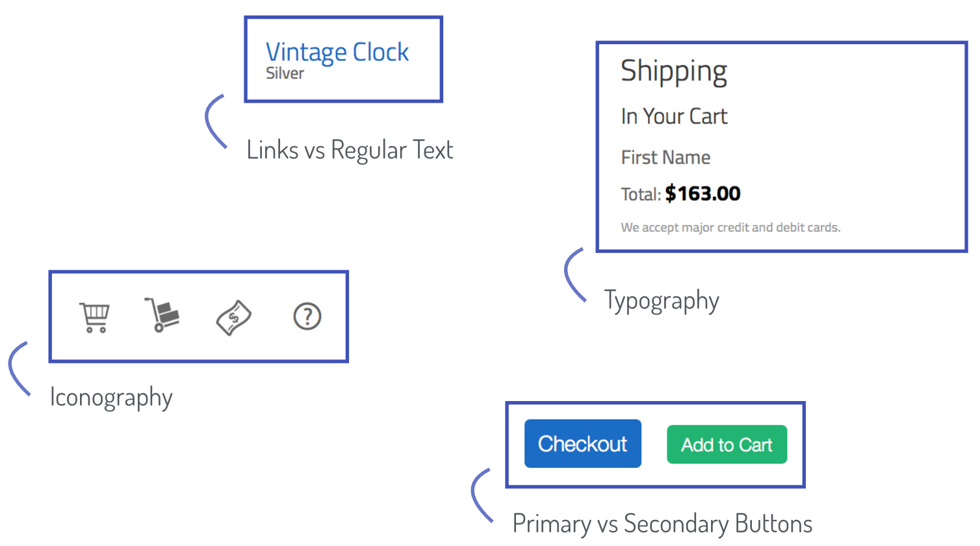Click the blue Checkout button
The image size is (980, 546).
pos(583,443)
